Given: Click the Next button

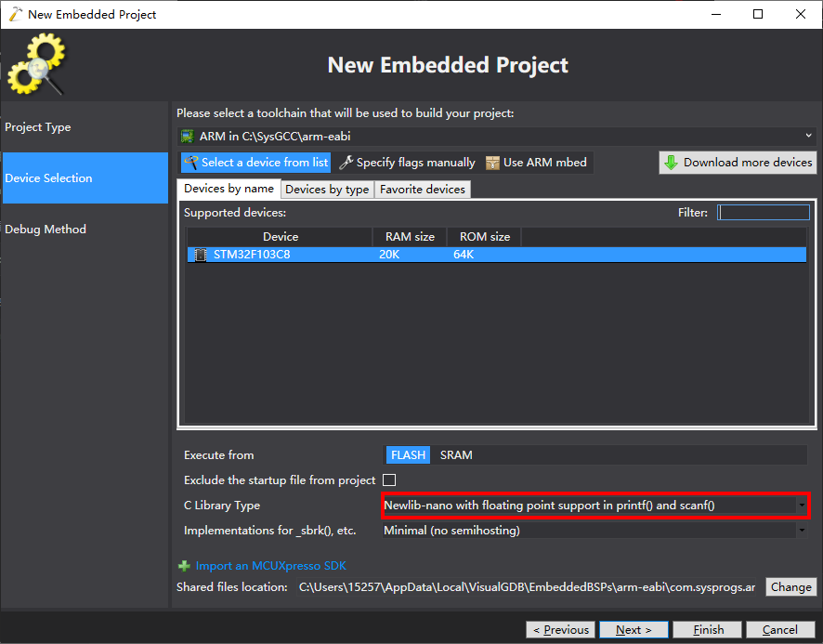Looking at the screenshot, I should [x=634, y=630].
